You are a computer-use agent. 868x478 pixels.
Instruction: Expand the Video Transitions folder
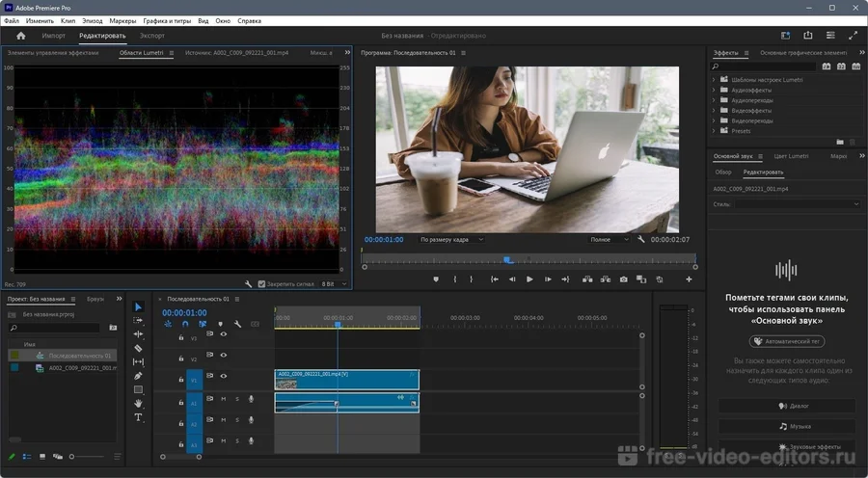[x=714, y=120]
